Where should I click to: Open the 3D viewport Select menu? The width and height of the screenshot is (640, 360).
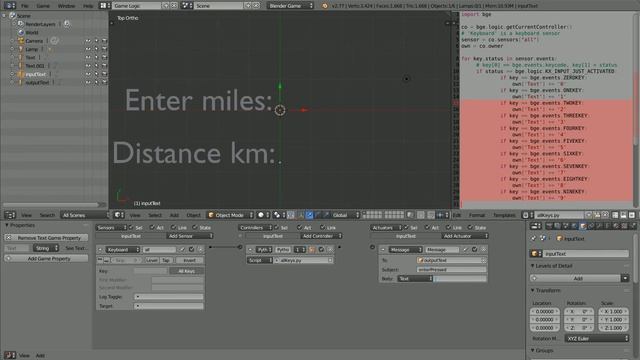click(155, 215)
